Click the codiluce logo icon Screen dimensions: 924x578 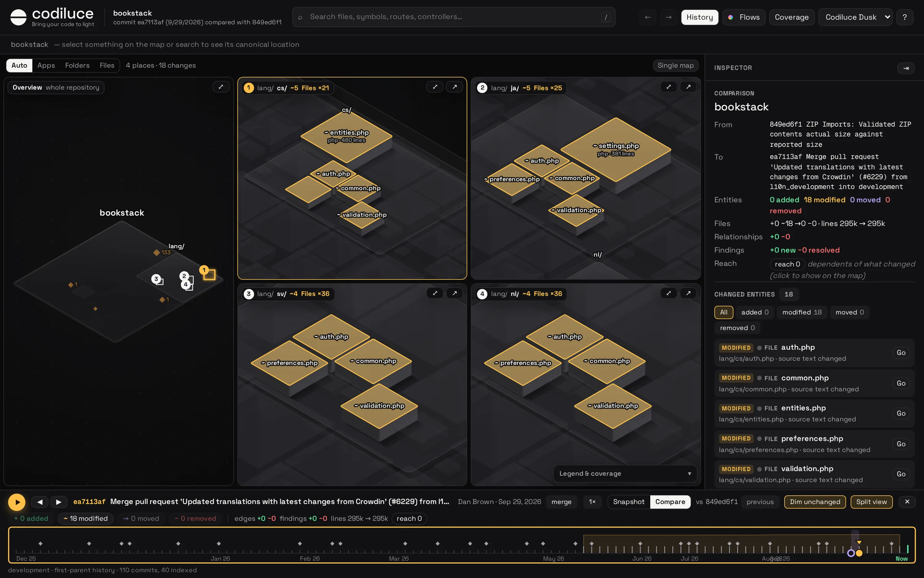point(18,17)
